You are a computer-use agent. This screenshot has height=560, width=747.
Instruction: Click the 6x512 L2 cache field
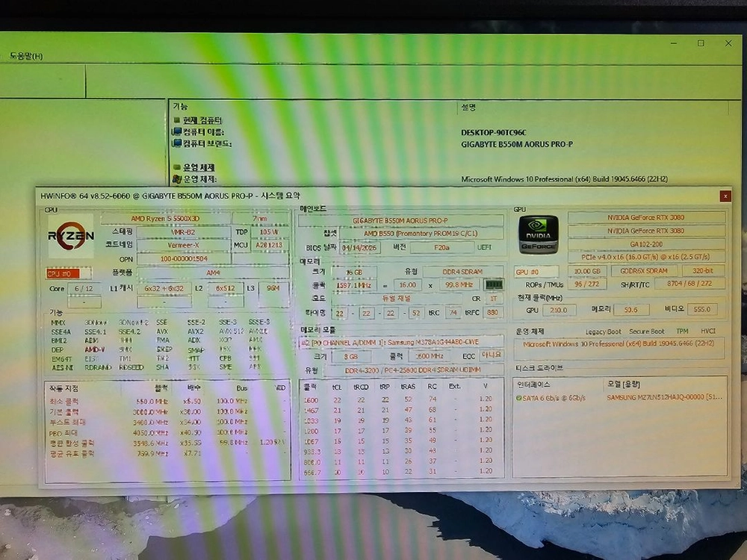[x=226, y=288]
